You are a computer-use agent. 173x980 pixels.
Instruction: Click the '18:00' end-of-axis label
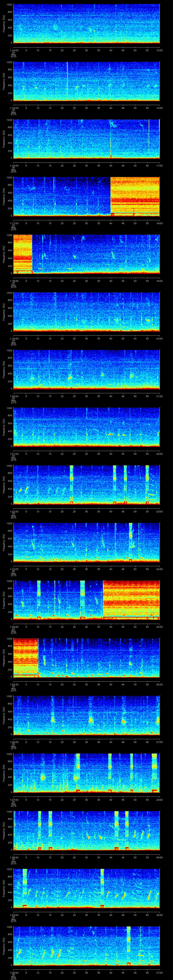pos(160,223)
